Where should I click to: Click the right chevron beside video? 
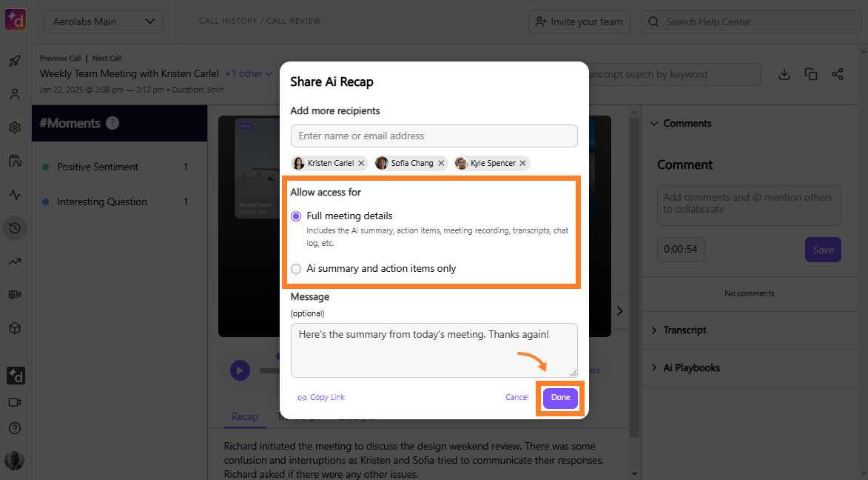pos(620,311)
